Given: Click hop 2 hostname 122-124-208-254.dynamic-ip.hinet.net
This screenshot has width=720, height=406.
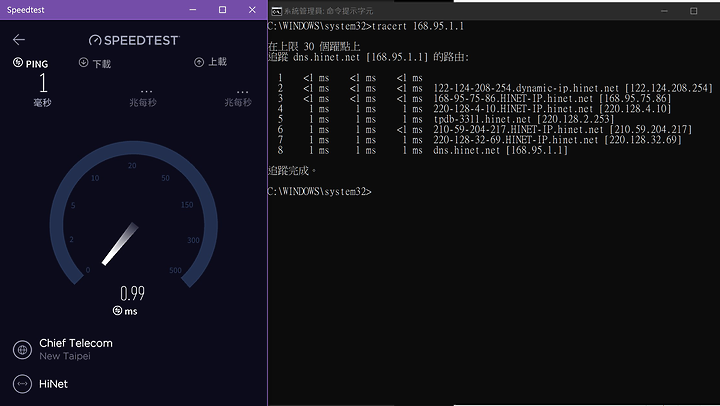Looking at the screenshot, I should pos(526,88).
